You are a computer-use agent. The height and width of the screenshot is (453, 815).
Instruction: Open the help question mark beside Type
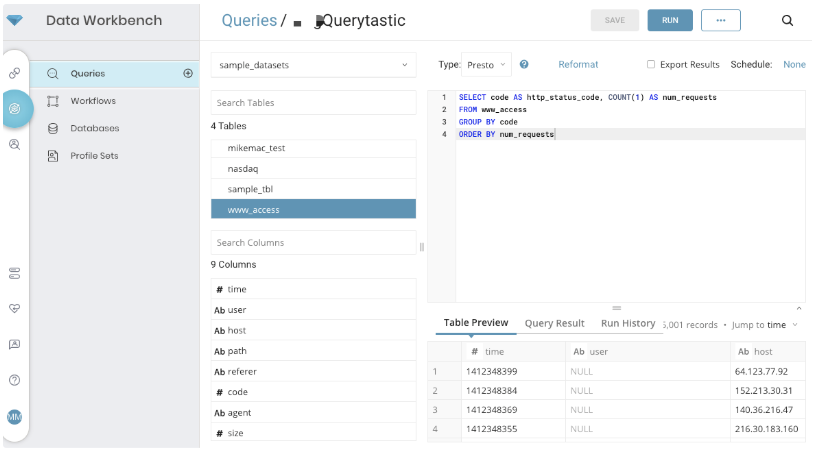[524, 64]
